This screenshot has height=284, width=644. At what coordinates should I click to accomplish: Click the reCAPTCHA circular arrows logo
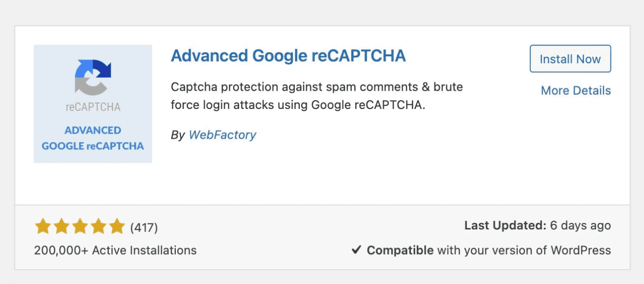click(x=93, y=77)
